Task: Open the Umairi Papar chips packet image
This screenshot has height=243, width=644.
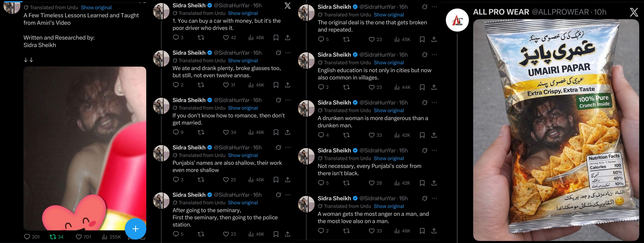Action: [556, 130]
